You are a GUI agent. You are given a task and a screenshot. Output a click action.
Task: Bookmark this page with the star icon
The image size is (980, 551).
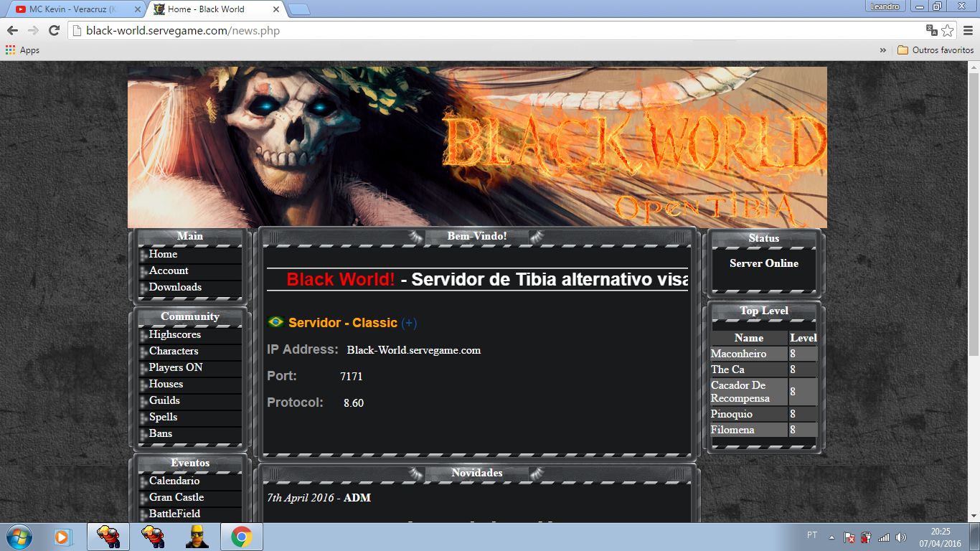(x=948, y=30)
